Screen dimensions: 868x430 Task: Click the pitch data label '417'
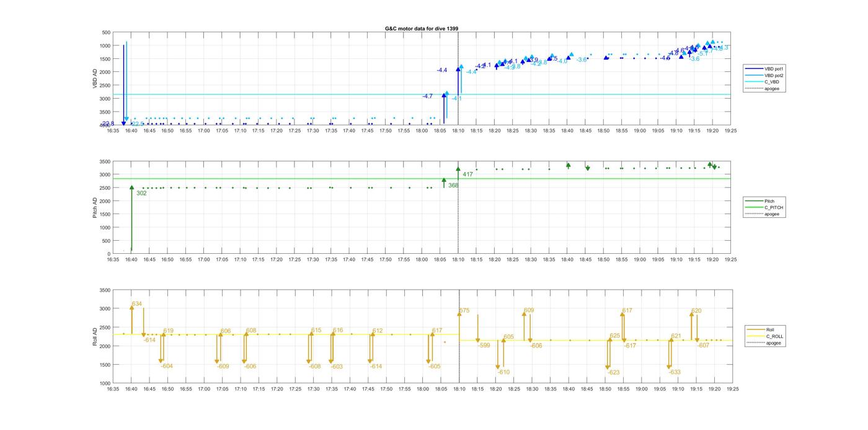click(467, 174)
